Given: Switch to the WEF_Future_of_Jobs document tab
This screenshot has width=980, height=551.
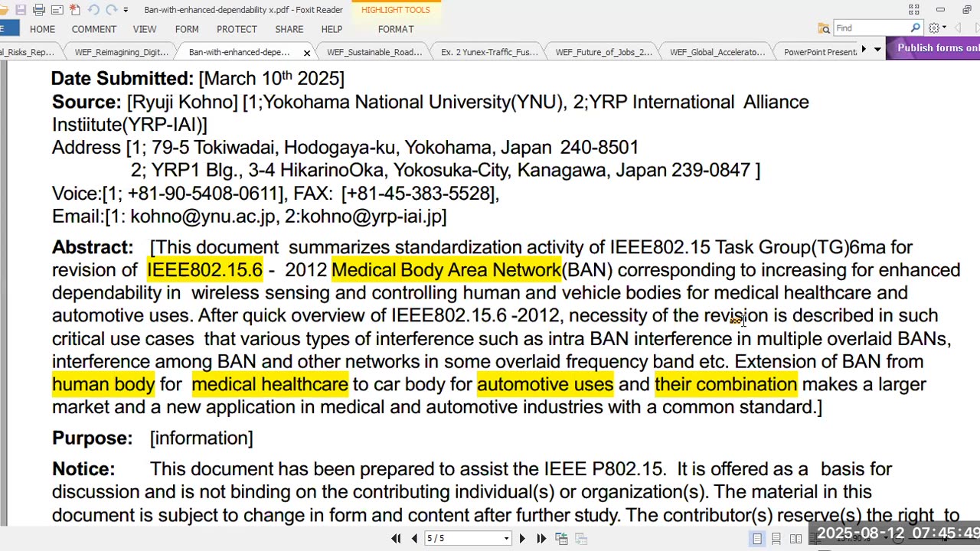Looking at the screenshot, I should point(603,52).
